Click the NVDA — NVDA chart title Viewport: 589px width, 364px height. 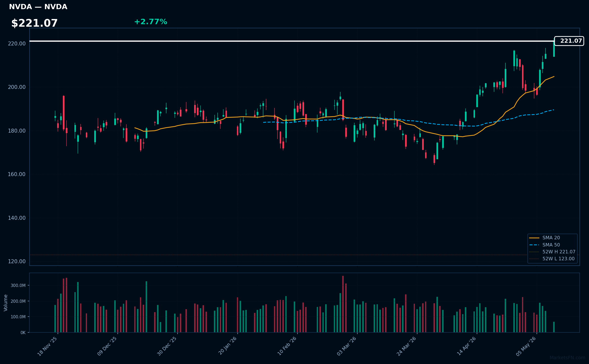(38, 7)
